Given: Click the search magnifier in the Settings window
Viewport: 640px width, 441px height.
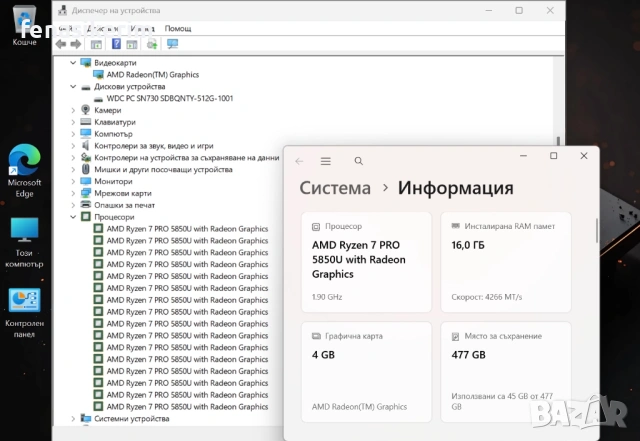Looking at the screenshot, I should (x=358, y=161).
